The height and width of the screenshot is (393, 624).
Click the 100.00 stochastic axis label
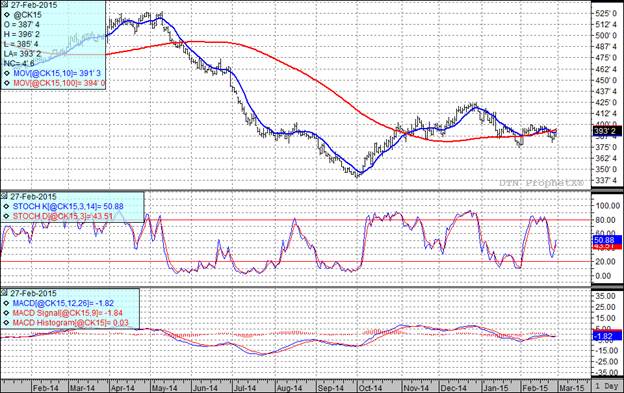click(x=607, y=206)
